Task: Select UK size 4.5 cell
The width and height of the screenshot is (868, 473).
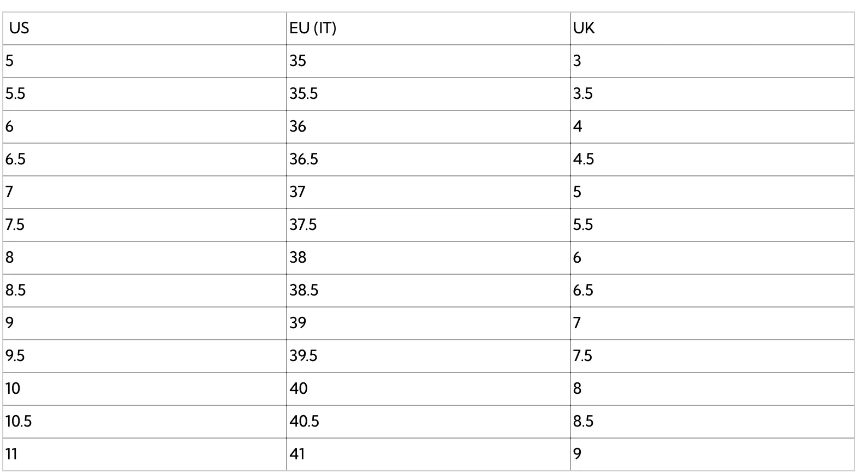Action: click(712, 159)
